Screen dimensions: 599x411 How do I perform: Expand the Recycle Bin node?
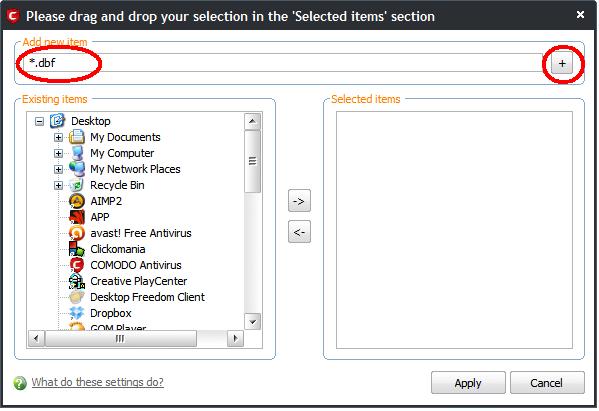coord(58,185)
